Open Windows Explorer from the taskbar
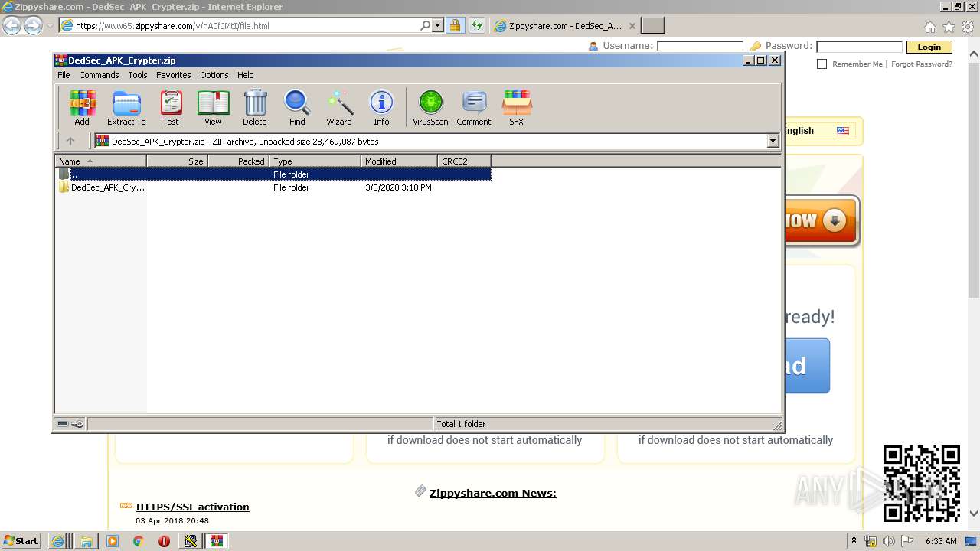 point(87,541)
